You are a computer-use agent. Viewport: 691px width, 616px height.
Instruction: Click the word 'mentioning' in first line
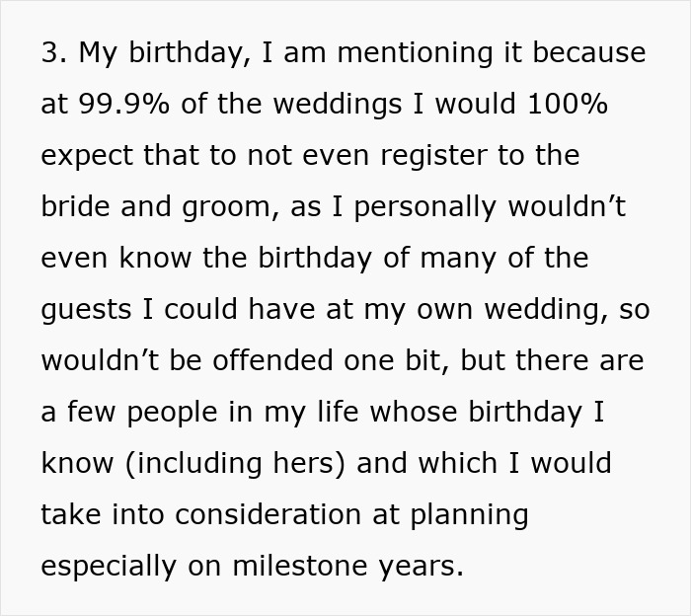point(415,53)
